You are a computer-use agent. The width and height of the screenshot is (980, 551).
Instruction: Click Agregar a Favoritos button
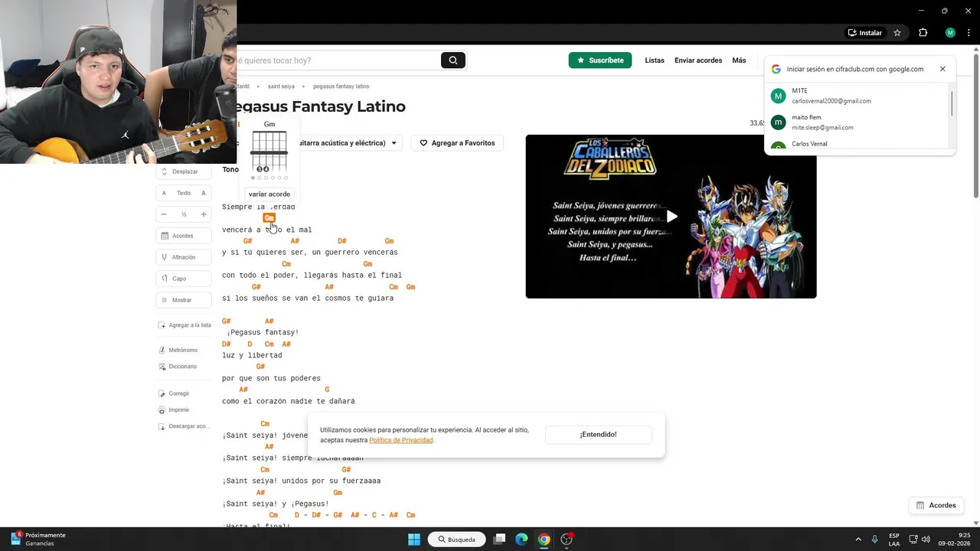(x=457, y=143)
